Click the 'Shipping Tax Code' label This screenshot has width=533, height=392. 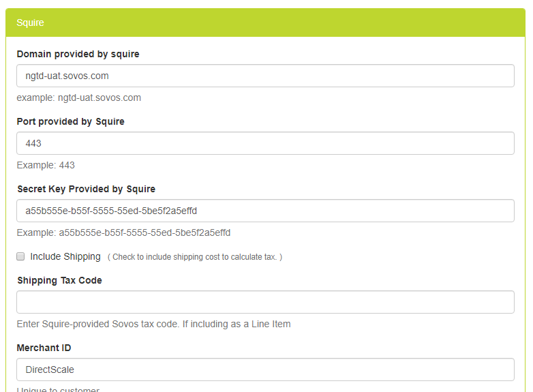click(59, 280)
